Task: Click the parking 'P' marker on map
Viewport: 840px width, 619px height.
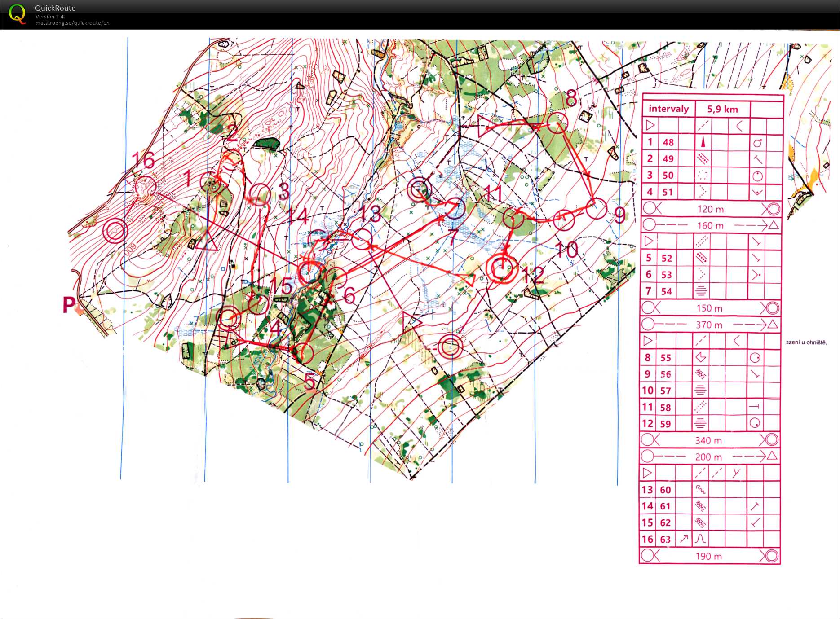Action: (69, 304)
